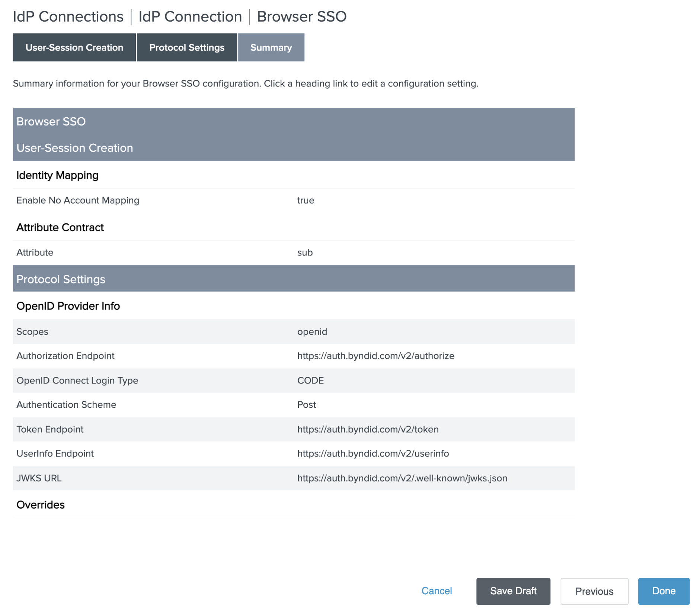Open the User-Session Creation tab
Viewport: 700px width, 614px height.
pyautogui.click(x=74, y=48)
